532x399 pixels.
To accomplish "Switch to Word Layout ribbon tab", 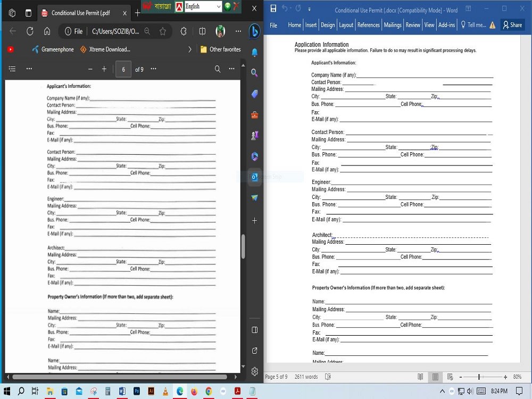I will point(346,25).
